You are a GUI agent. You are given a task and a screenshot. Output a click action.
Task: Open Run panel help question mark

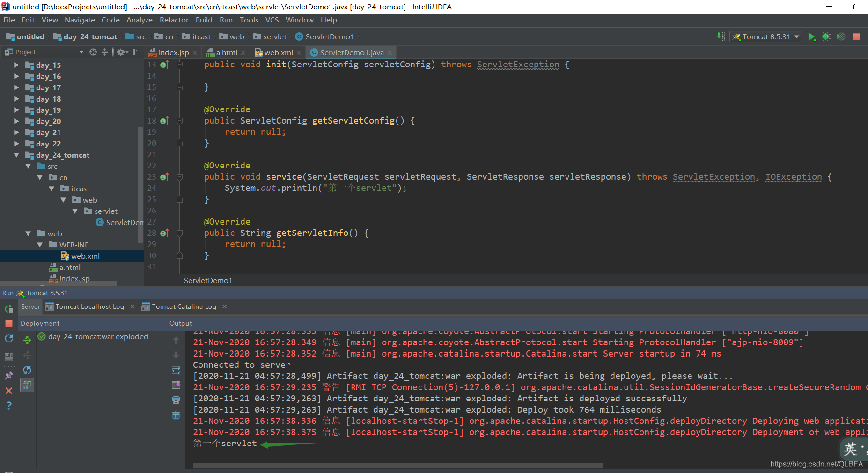9,406
